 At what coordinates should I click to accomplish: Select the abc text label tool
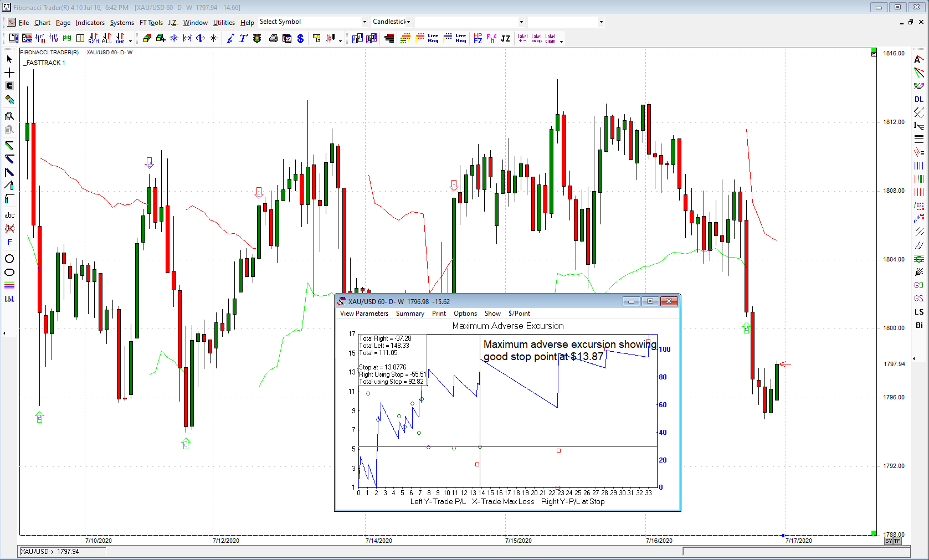(x=9, y=215)
